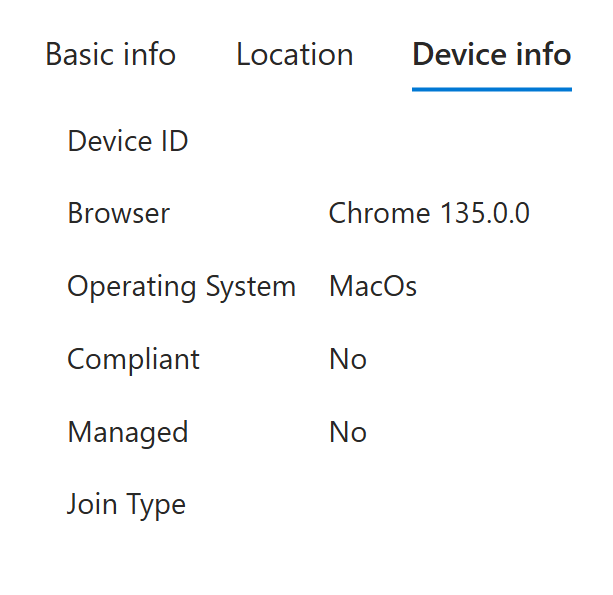Click the Device ID field label

(127, 141)
